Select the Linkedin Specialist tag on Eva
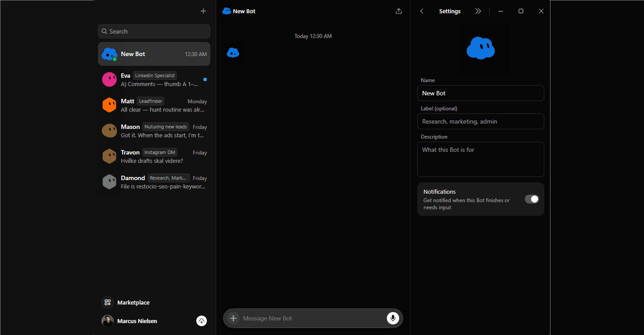The height and width of the screenshot is (335, 644). 155,75
